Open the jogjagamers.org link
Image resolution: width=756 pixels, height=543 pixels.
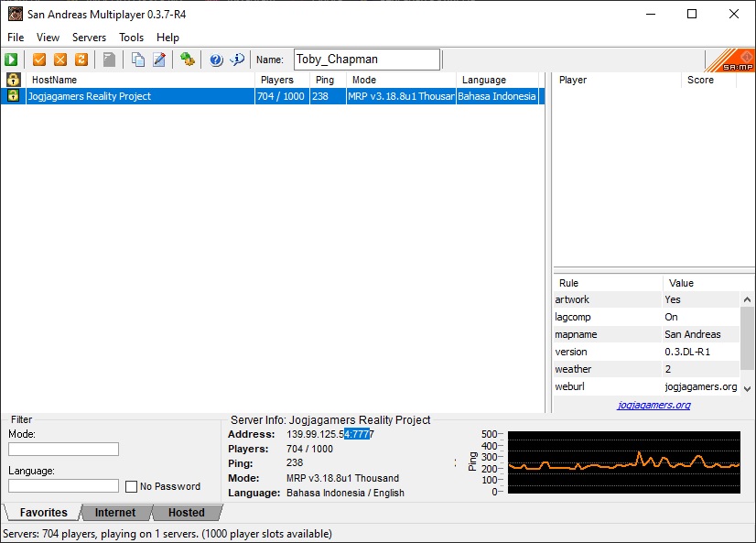point(653,405)
